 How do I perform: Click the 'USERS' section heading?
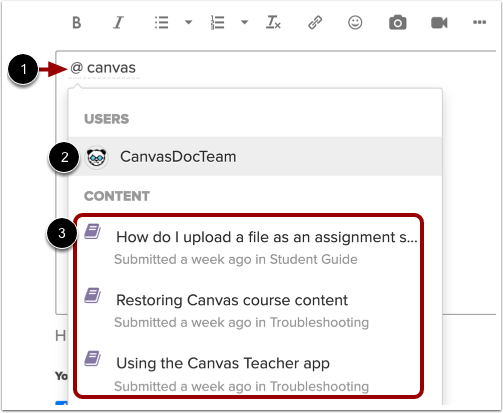(106, 119)
